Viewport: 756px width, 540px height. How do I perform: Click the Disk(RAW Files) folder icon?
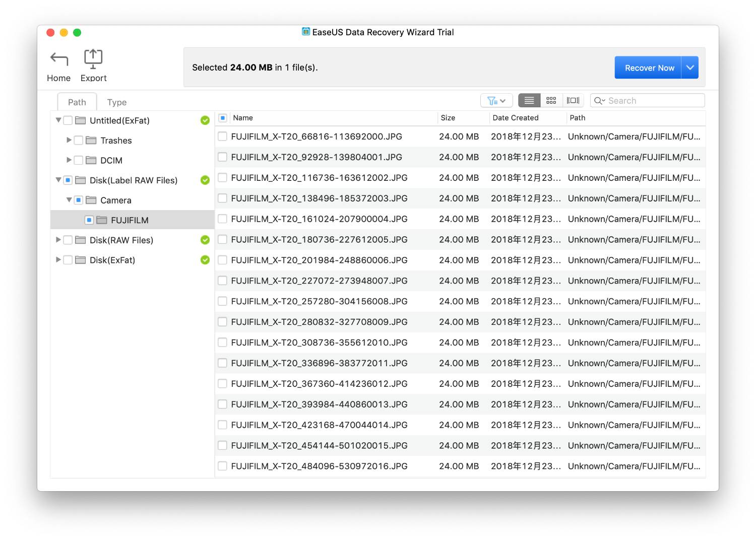[81, 240]
